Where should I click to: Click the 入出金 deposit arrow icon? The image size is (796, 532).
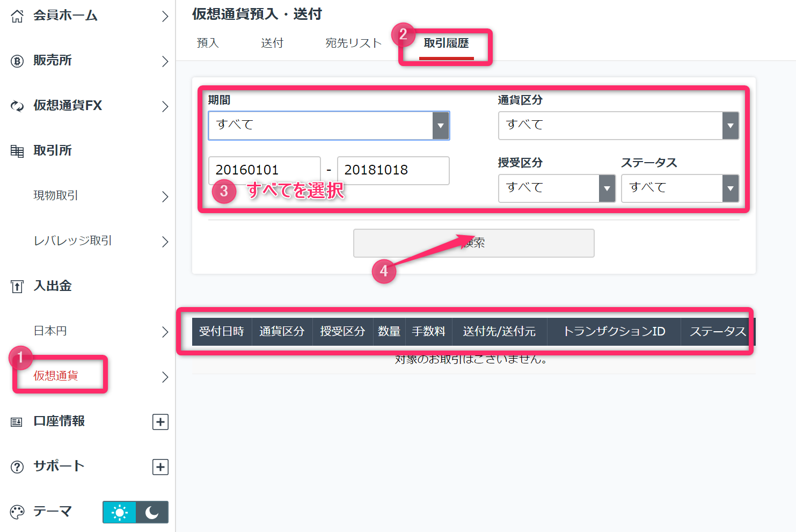click(x=17, y=286)
